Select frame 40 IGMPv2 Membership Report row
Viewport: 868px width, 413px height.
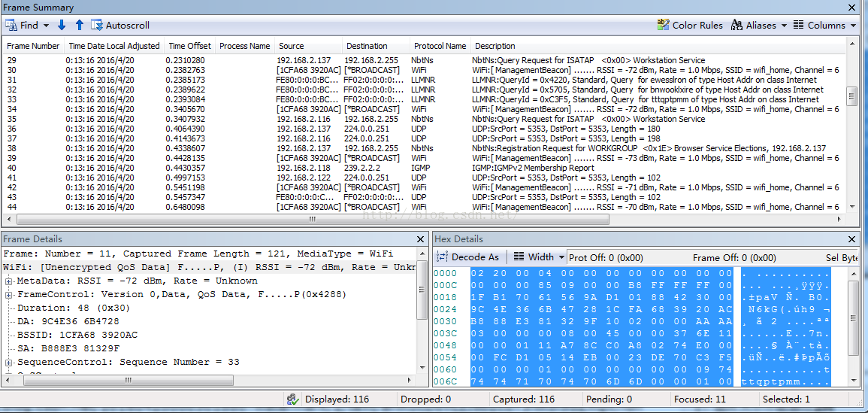(425, 168)
